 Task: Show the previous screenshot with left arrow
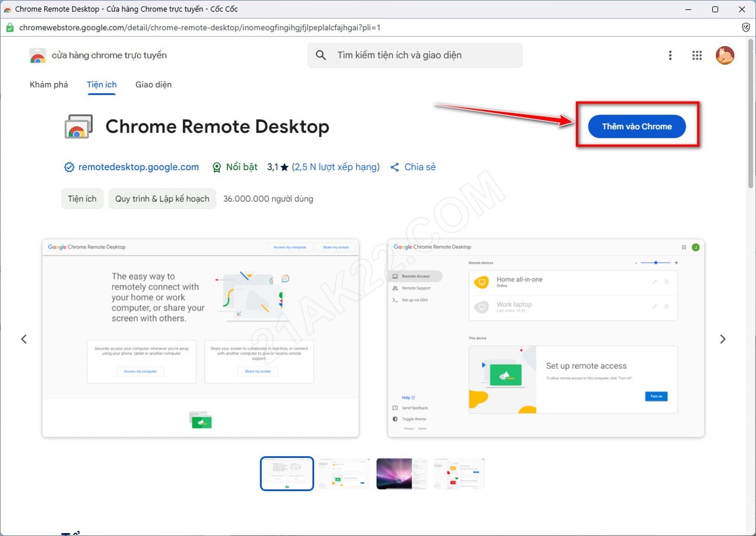tap(24, 339)
